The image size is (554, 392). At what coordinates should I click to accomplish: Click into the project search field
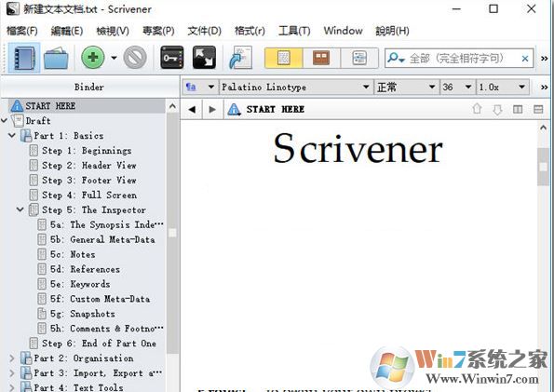459,58
